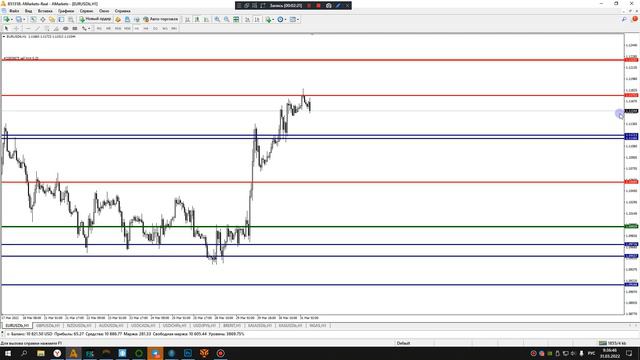Image resolution: width=640 pixels, height=360 pixels.
Task: Select the horizontal line drawing tool
Action: (28, 29)
